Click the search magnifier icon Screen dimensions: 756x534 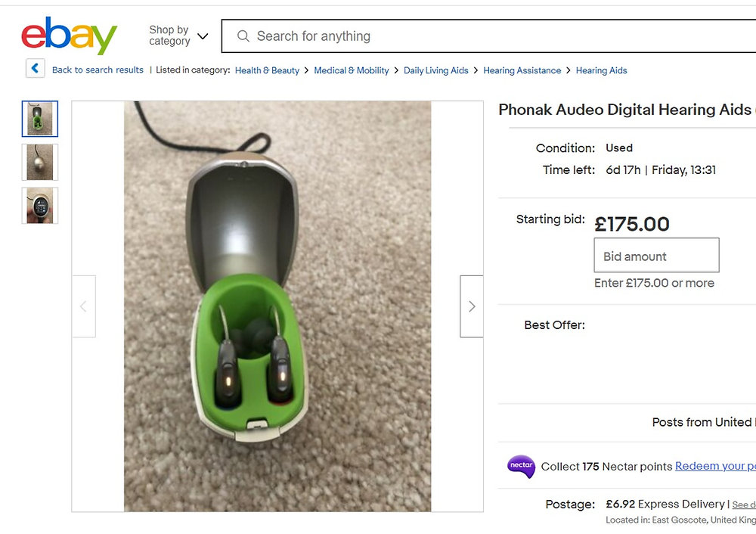pos(243,36)
